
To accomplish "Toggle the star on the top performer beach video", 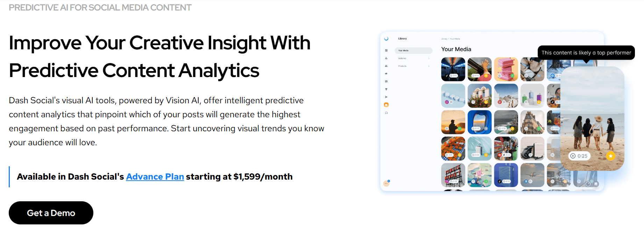I will tap(611, 156).
